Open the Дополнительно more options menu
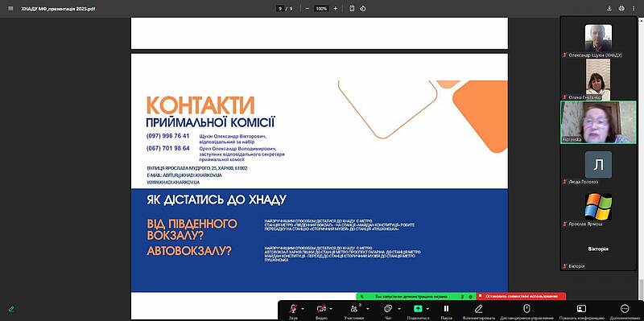 coord(625,311)
